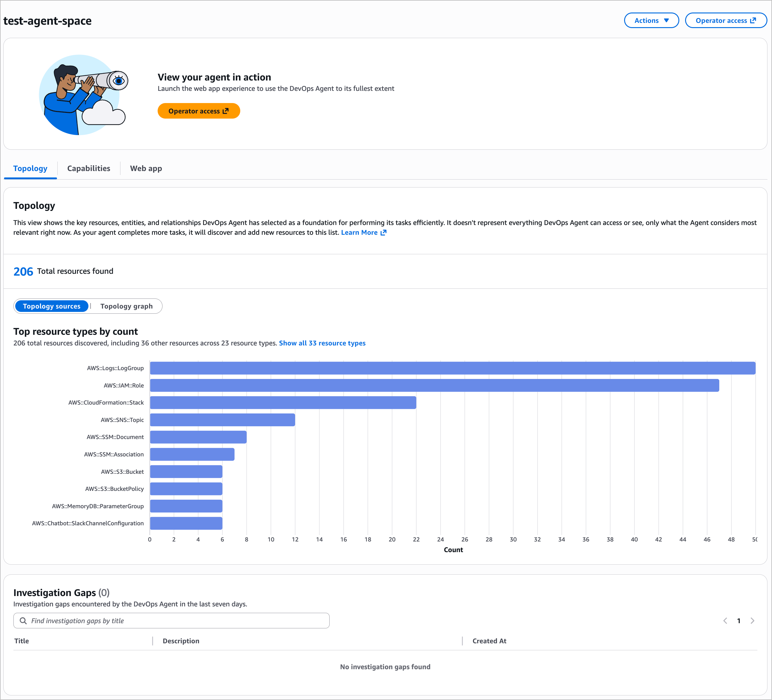Click the telescope illustration image
The width and height of the screenshot is (772, 700).
click(x=84, y=95)
